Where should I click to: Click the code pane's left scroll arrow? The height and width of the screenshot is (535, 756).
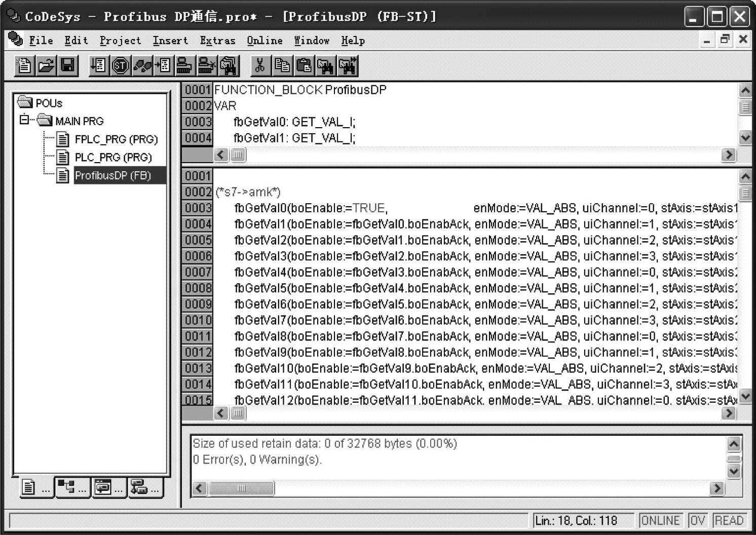tap(221, 413)
